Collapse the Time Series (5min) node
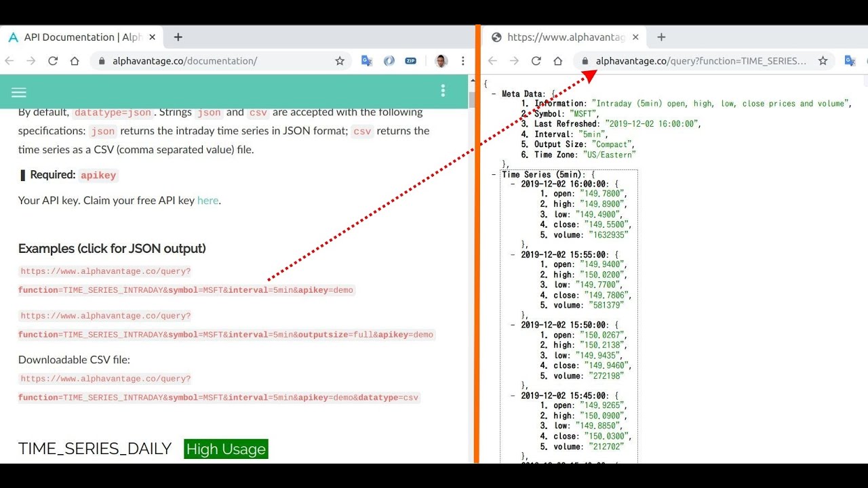The height and width of the screenshot is (488, 868). [493, 174]
